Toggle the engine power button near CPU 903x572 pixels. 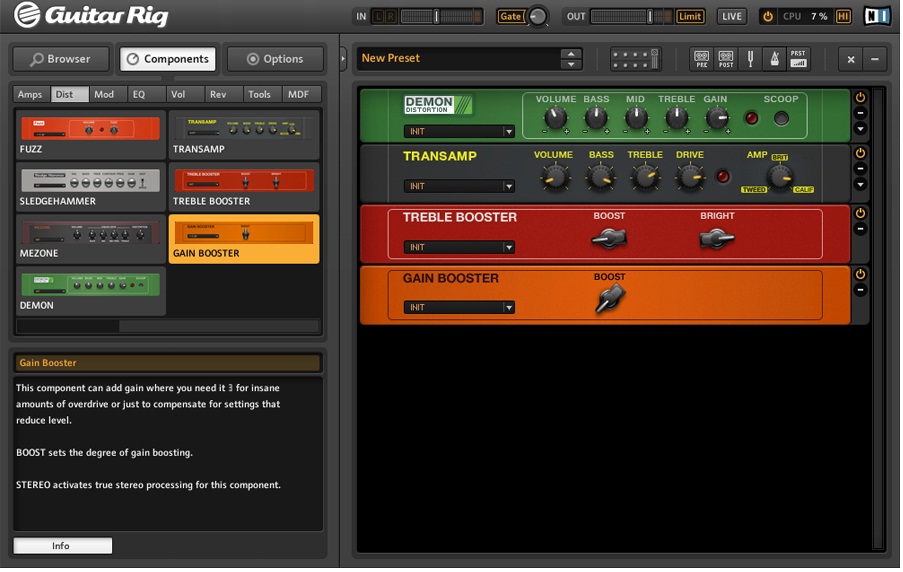point(768,16)
